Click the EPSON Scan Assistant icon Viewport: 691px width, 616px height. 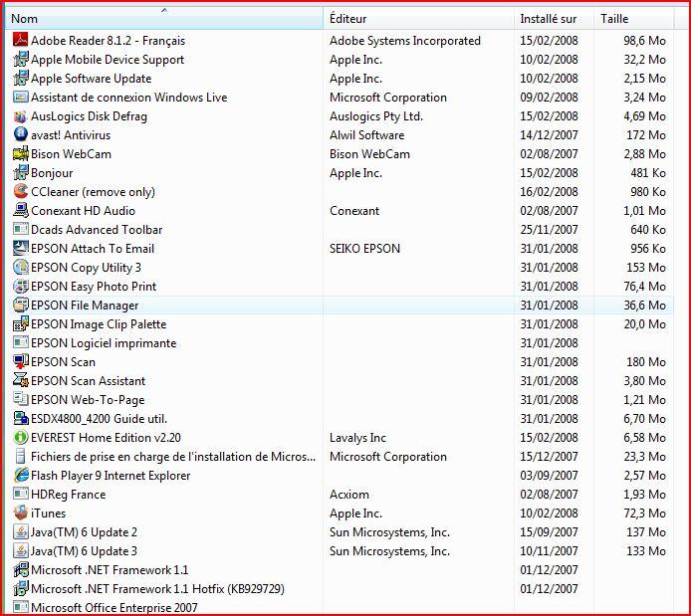(x=20, y=380)
